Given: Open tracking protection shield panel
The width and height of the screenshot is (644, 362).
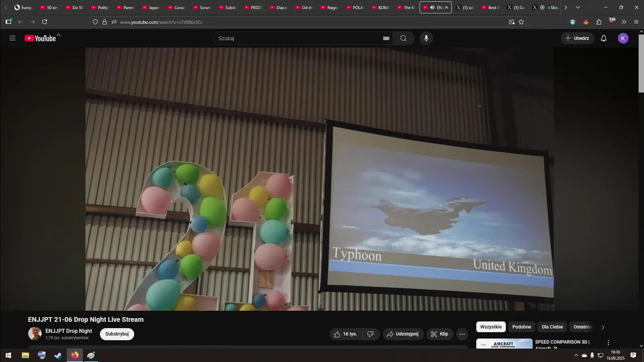Looking at the screenshot, I should (95, 22).
